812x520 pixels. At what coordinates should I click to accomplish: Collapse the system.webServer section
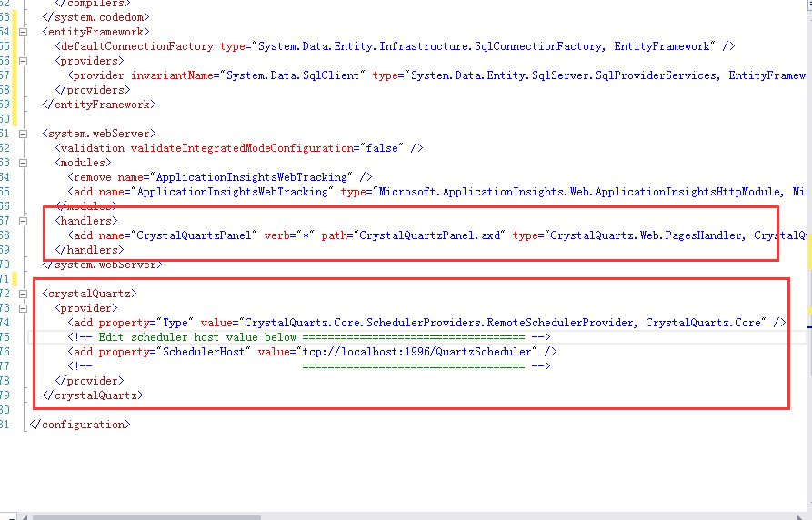coord(23,135)
